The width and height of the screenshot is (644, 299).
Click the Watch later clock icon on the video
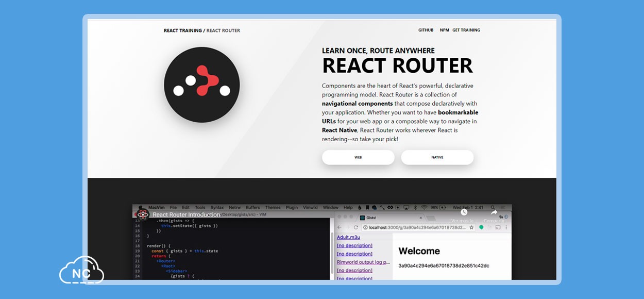(464, 212)
